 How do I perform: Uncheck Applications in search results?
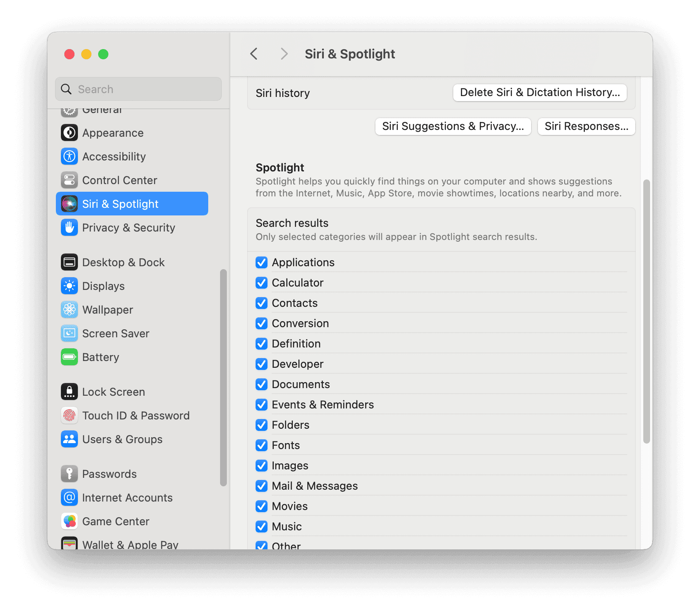point(262,262)
